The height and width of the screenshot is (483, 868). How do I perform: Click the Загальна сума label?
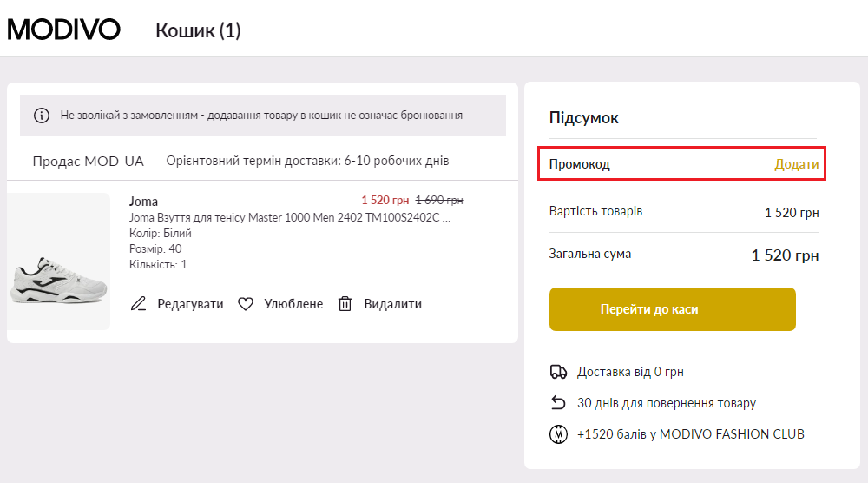(x=590, y=254)
